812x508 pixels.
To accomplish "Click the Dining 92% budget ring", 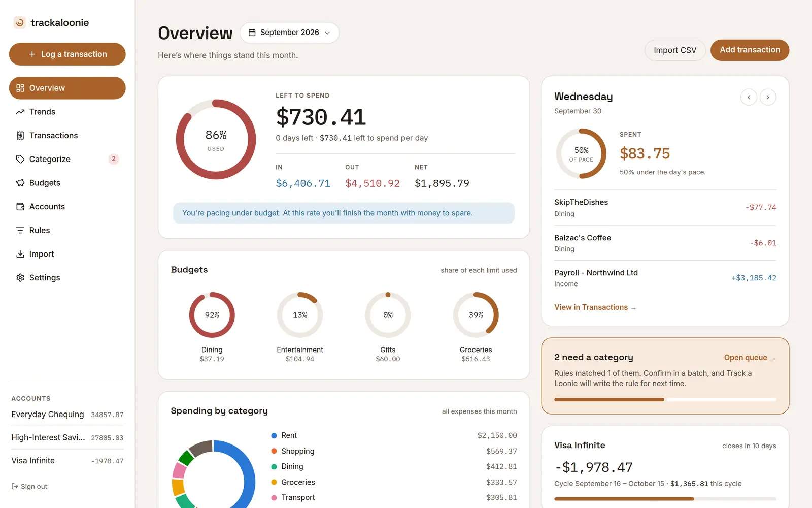I will tap(212, 315).
